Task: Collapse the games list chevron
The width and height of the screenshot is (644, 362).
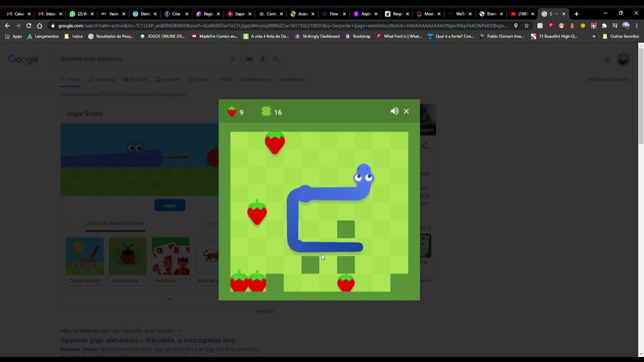Action: [x=170, y=299]
